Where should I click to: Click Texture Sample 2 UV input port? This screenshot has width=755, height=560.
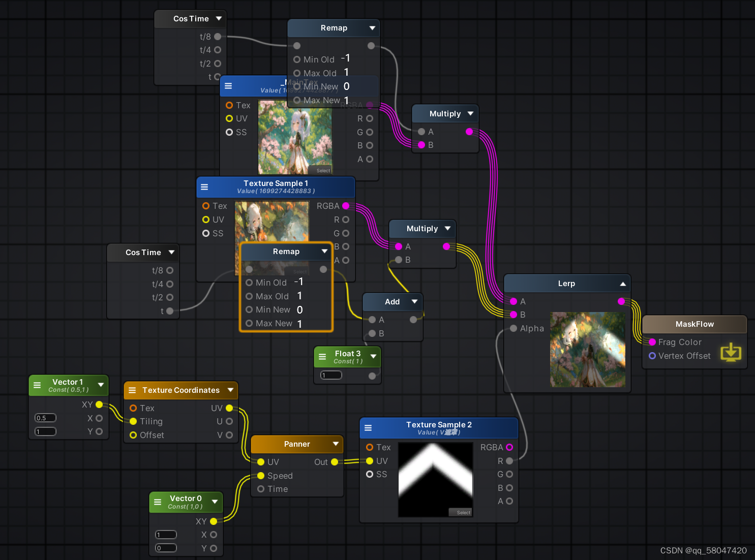(x=370, y=461)
